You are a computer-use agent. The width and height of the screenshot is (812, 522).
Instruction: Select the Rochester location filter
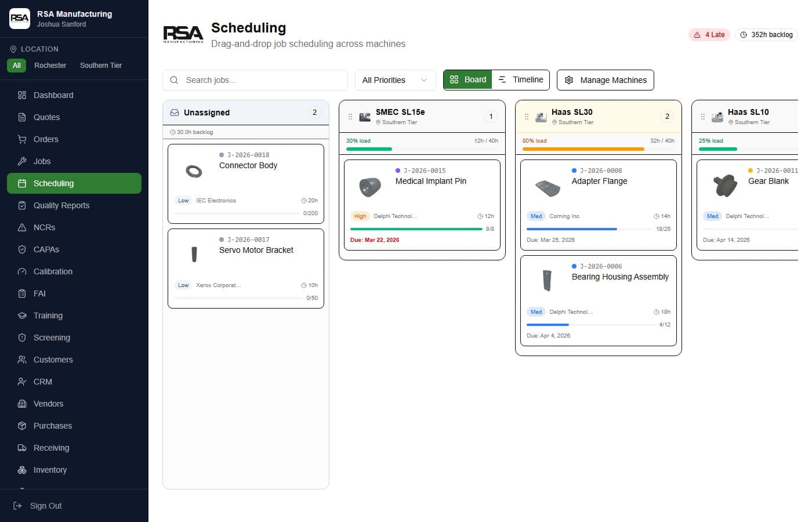[x=50, y=65]
